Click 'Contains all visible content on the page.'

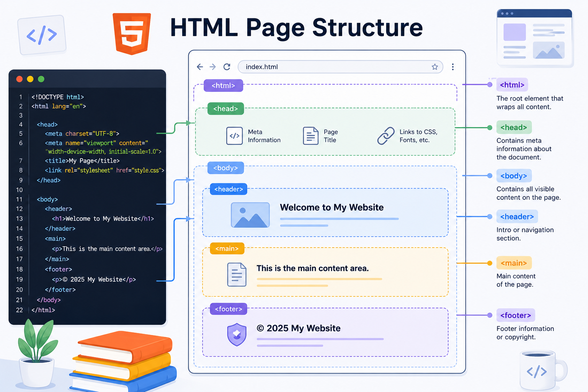pyautogui.click(x=529, y=193)
